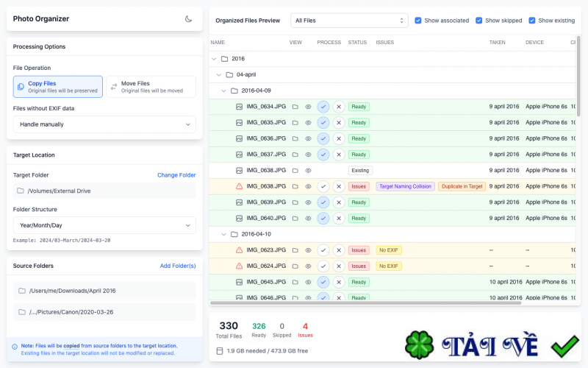Open the containing folder for IMG_0635.JPG
The height and width of the screenshot is (368, 588).
pos(295,123)
